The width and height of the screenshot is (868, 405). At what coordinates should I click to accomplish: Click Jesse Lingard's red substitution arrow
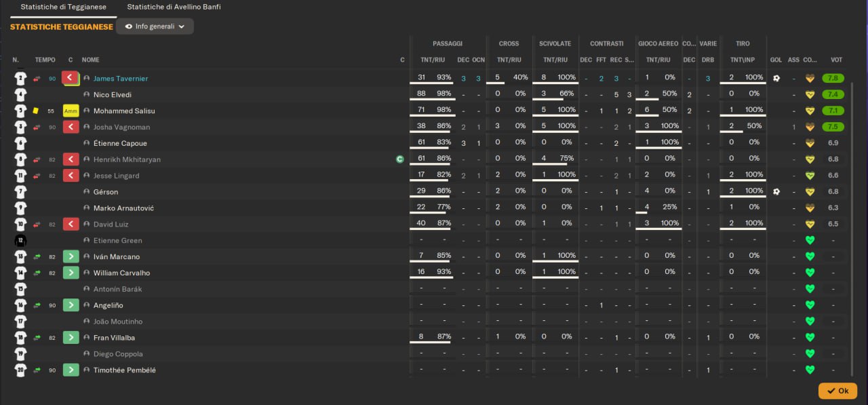coord(70,176)
